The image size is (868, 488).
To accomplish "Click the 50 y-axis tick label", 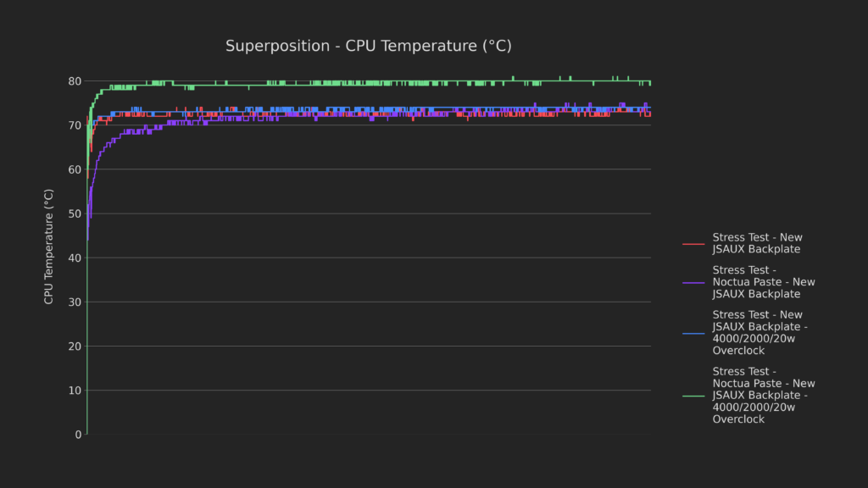I will (75, 213).
